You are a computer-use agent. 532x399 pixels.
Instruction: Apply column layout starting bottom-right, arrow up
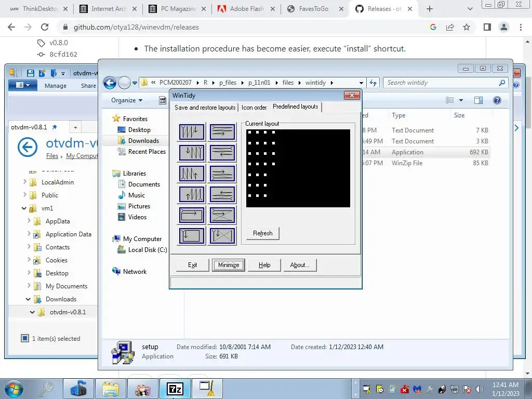pos(192,194)
